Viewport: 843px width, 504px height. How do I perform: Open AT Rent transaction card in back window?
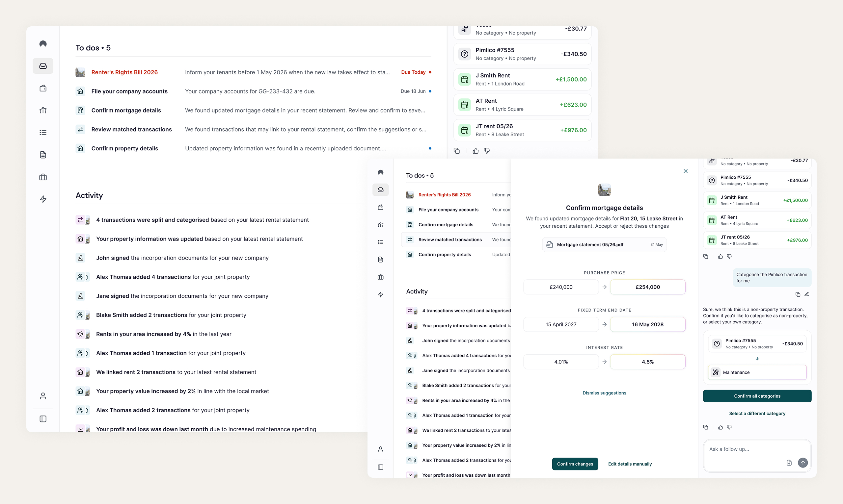pos(522,105)
